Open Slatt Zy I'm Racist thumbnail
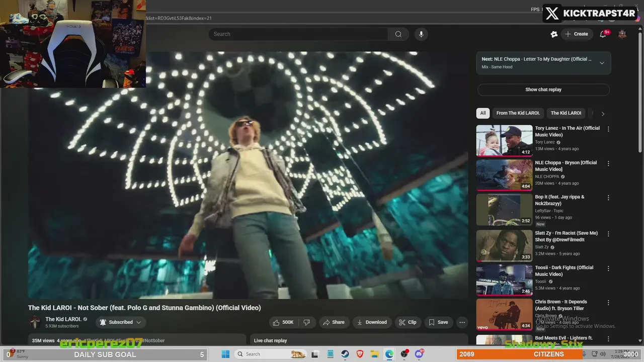This screenshot has width=644, height=362. [504, 246]
